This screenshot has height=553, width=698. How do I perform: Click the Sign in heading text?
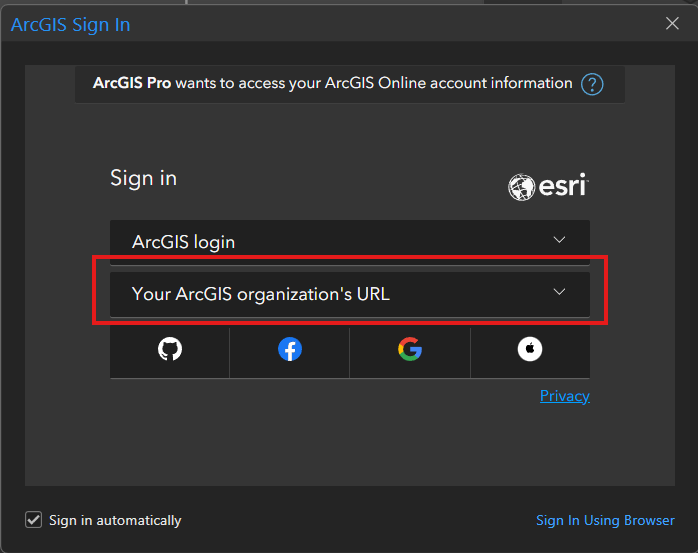coord(143,179)
